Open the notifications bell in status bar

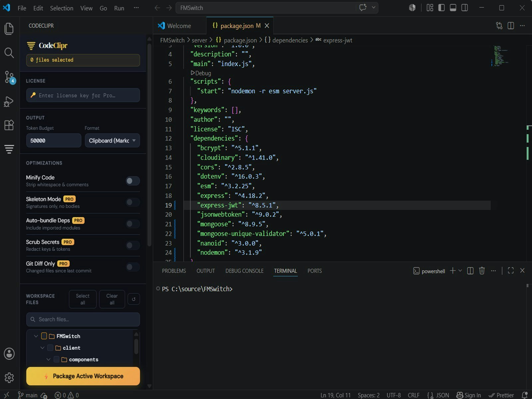pyautogui.click(x=525, y=395)
